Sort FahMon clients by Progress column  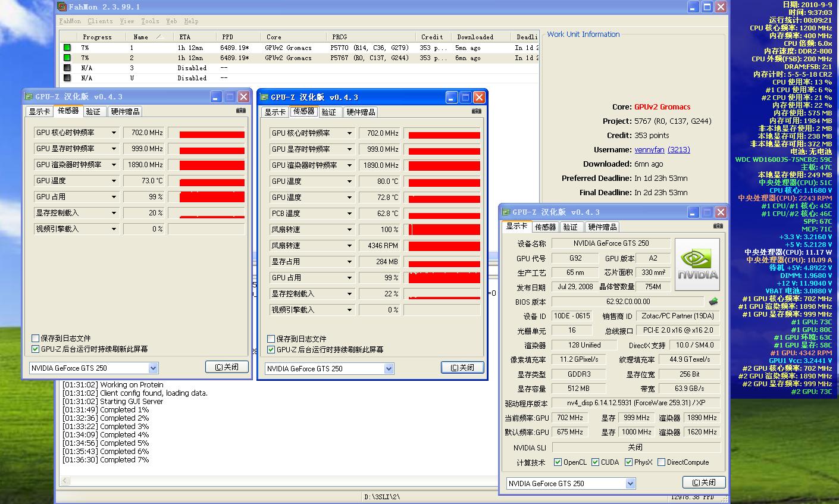97,37
